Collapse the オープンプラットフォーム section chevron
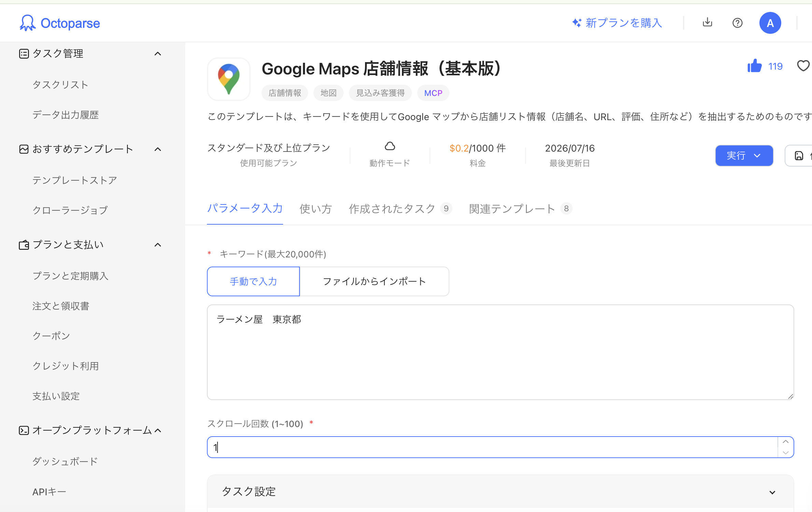The height and width of the screenshot is (512, 812). [x=158, y=430]
